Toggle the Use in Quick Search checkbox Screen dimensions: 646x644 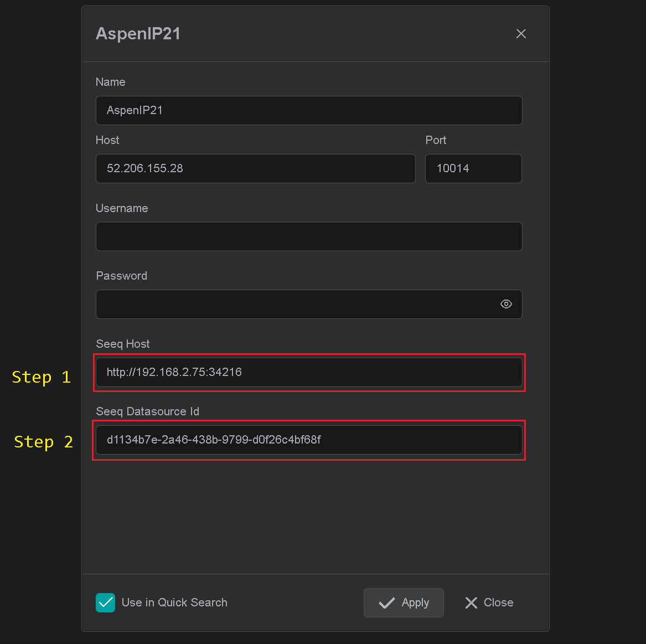pyautogui.click(x=106, y=603)
